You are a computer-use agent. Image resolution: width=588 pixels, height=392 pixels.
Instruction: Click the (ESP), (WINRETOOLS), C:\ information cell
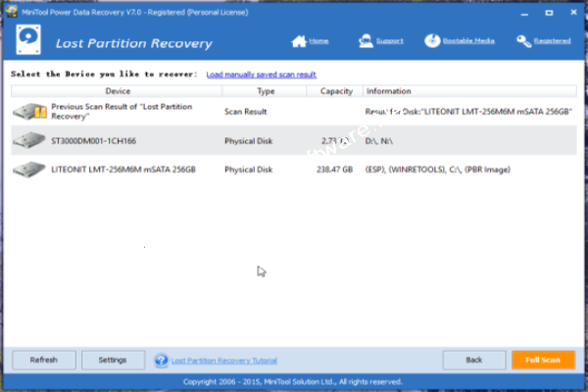[x=438, y=170]
